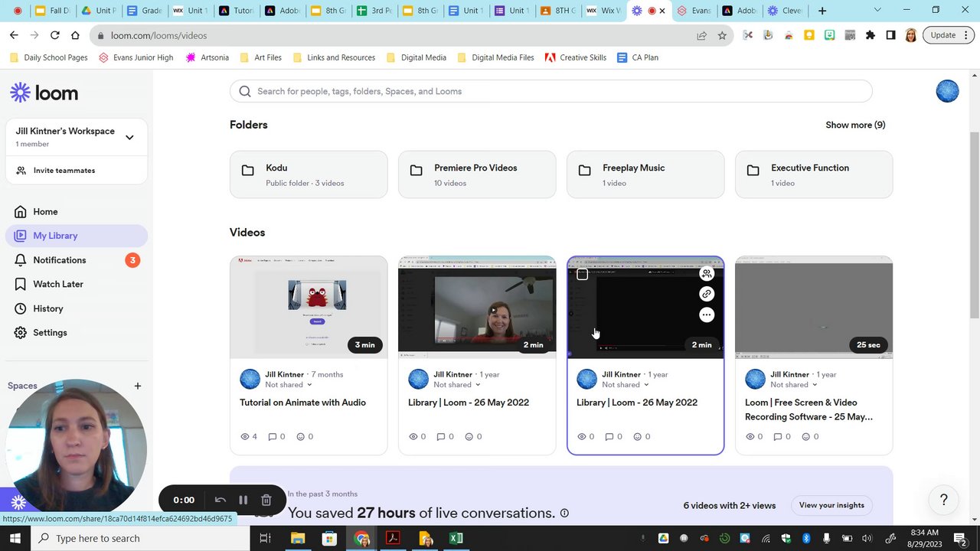This screenshot has width=980, height=551.
Task: Expand Not shared dropdown on Tutorial on Animate
Action: 288,385
